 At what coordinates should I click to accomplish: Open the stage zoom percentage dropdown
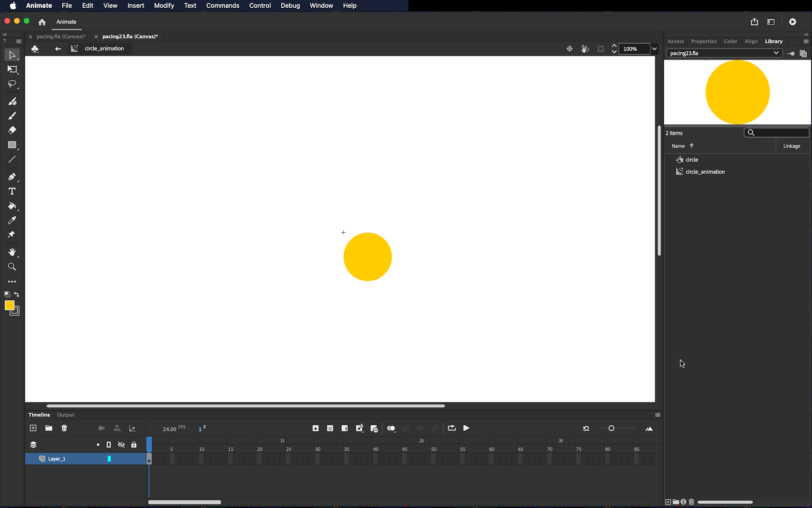point(654,49)
